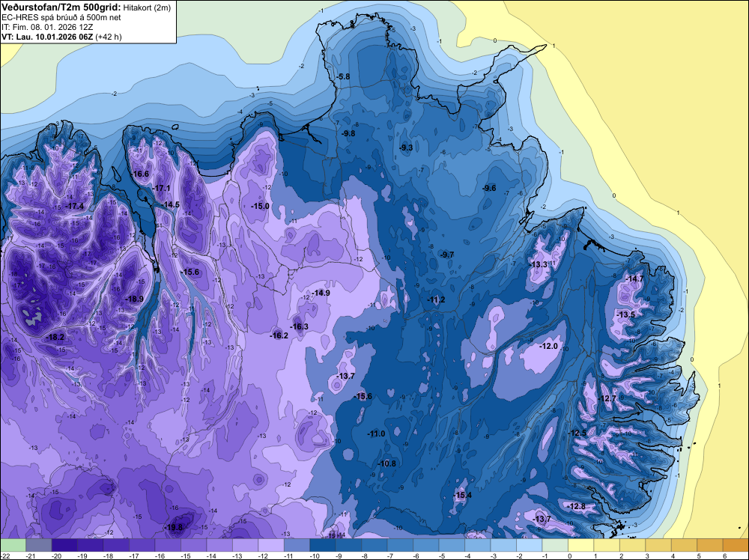Image resolution: width=749 pixels, height=560 pixels.
Task: Click the -14.9 temperature value
Action: (321, 293)
